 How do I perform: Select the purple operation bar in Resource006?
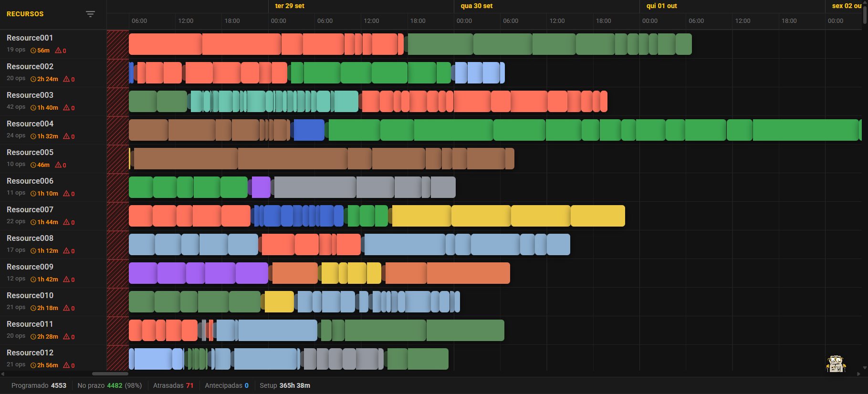[261, 187]
